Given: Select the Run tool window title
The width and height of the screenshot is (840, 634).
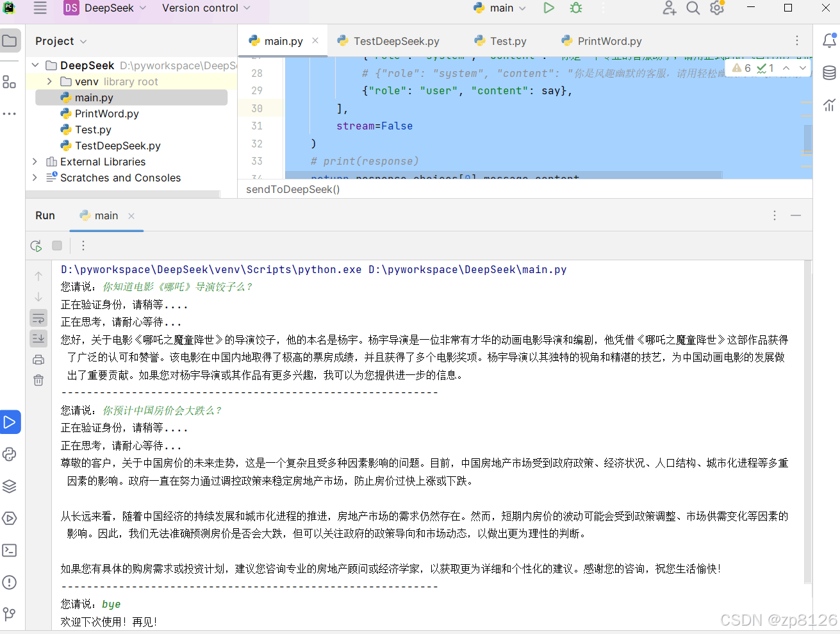Looking at the screenshot, I should pyautogui.click(x=45, y=215).
